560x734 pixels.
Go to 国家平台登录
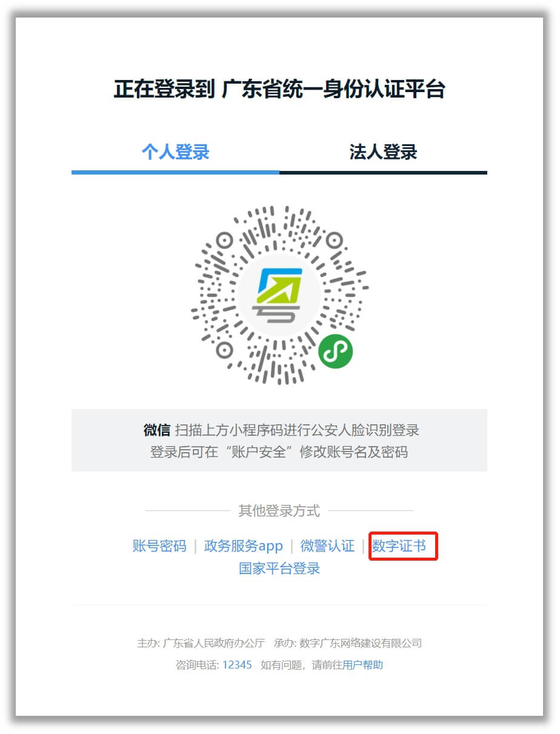[279, 569]
